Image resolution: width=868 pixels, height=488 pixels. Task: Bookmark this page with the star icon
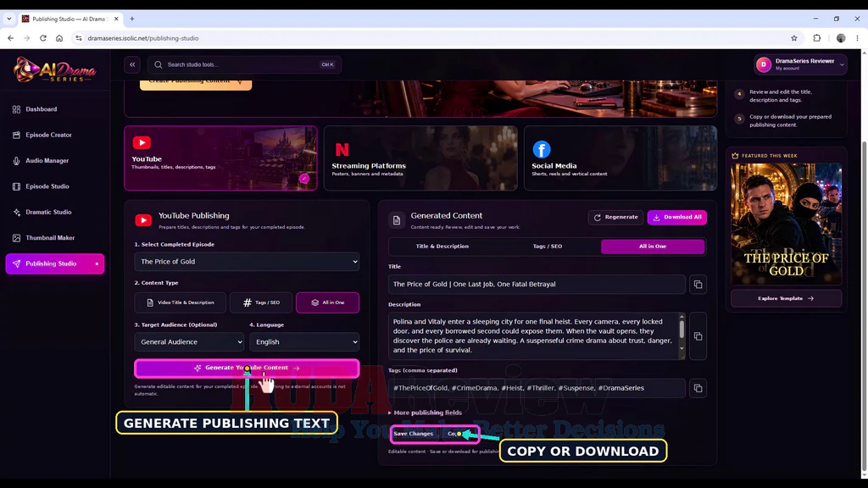pyautogui.click(x=793, y=38)
